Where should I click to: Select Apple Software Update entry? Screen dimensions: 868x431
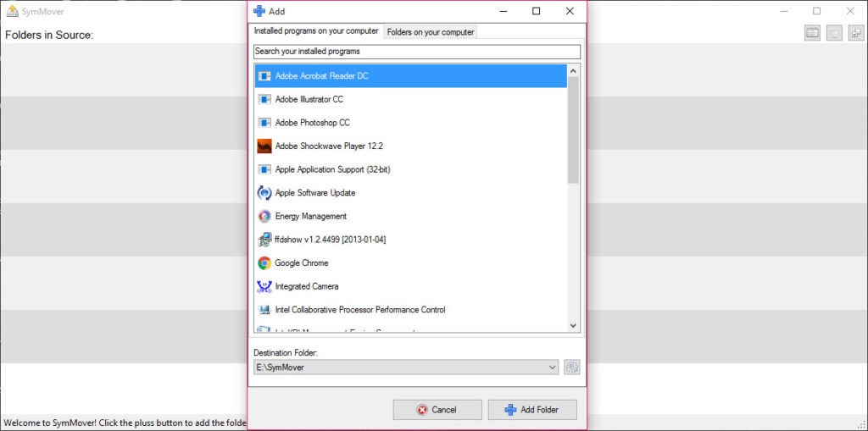click(411, 192)
